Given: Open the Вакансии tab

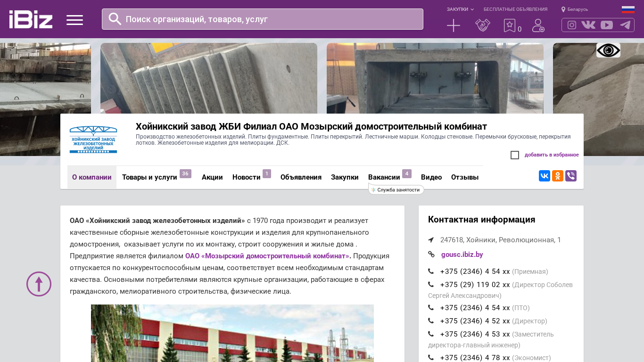Looking at the screenshot, I should click(x=384, y=177).
